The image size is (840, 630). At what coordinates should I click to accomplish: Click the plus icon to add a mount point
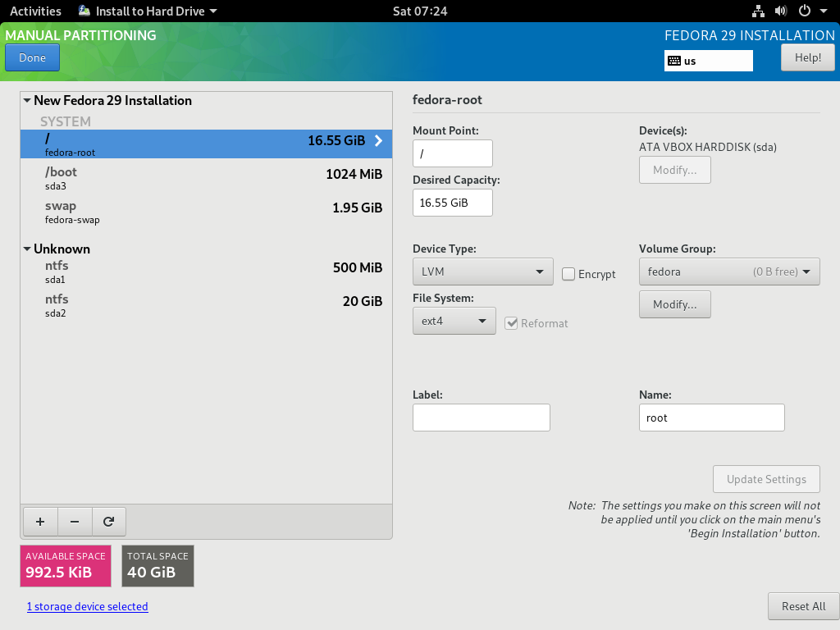point(40,521)
